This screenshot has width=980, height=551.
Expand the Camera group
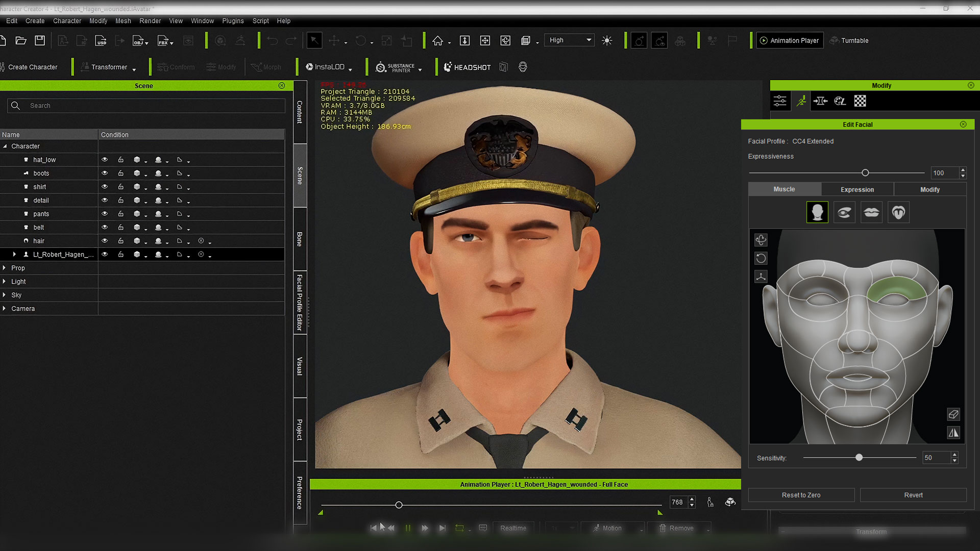pos(4,308)
